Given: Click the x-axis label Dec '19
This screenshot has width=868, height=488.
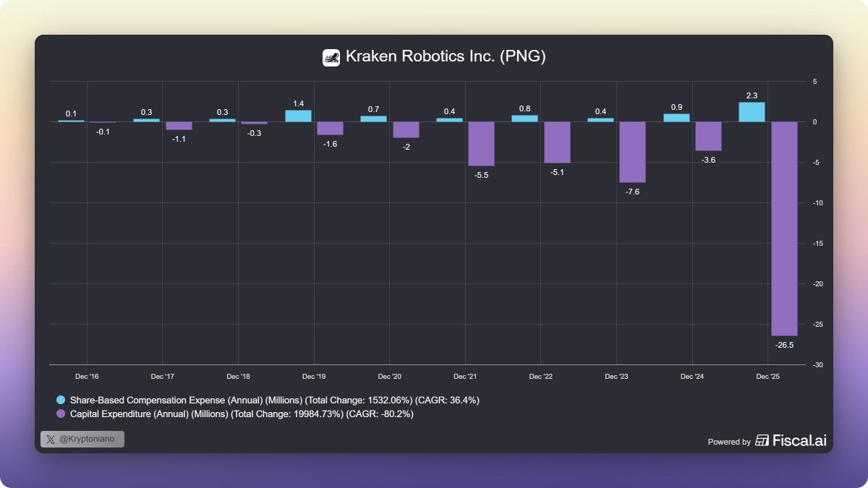Looking at the screenshot, I should (314, 377).
